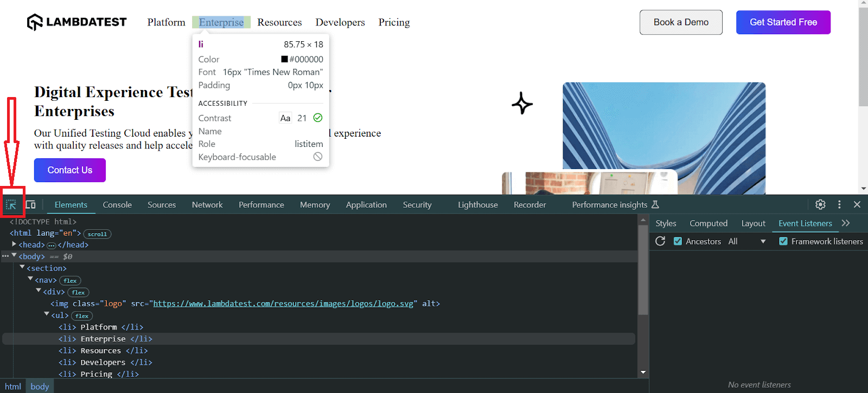This screenshot has width=868, height=393.
Task: Open the logo.svg source link
Action: 283,304
